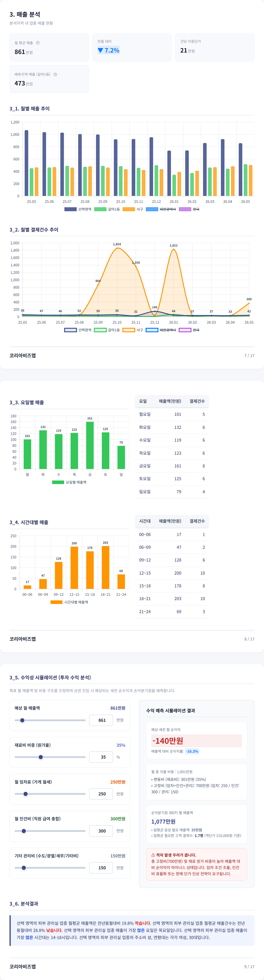The height and width of the screenshot is (980, 264).
Task: Click the 3_6. 분석결과 heading
Action: coord(24,904)
